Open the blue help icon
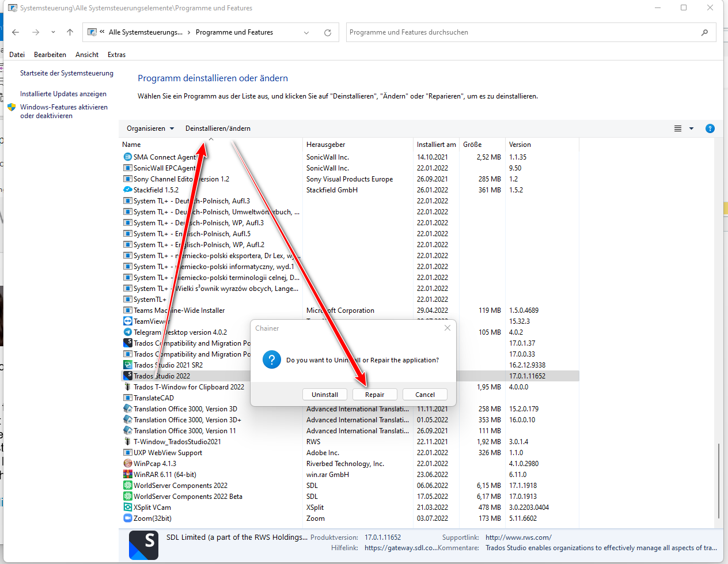 point(710,128)
